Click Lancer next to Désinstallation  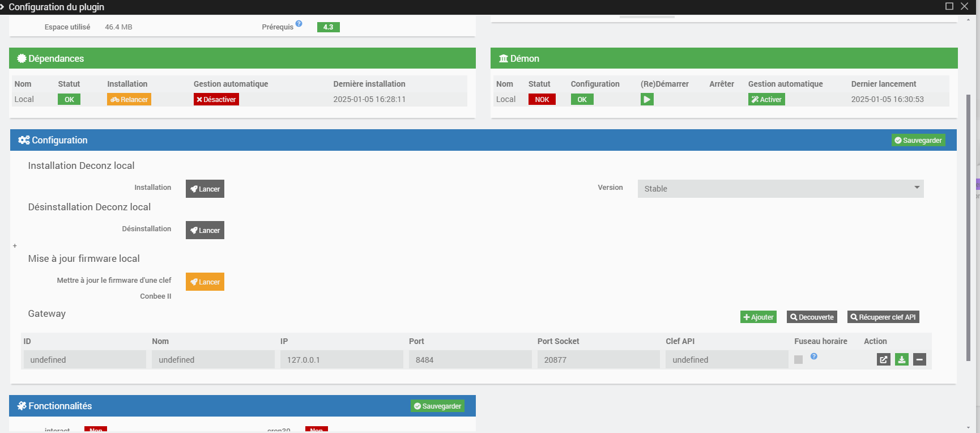[205, 230]
